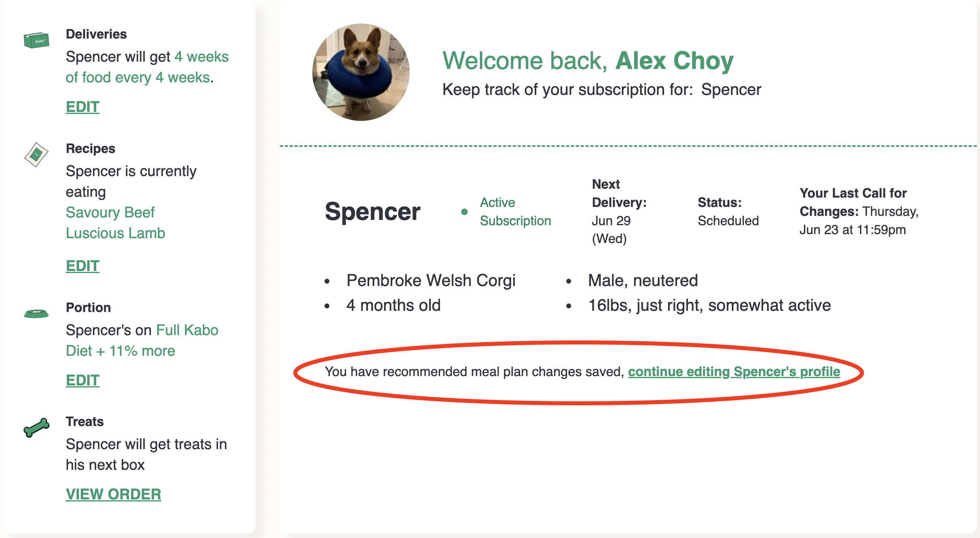Click the Alex Choy name in greeting
Image resolution: width=980 pixels, height=538 pixels.
(674, 61)
